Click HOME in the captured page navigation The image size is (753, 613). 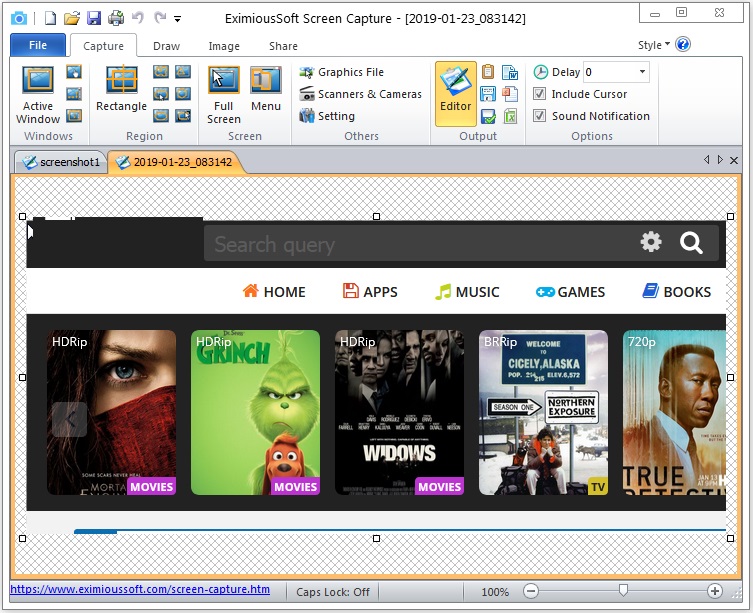(x=274, y=291)
